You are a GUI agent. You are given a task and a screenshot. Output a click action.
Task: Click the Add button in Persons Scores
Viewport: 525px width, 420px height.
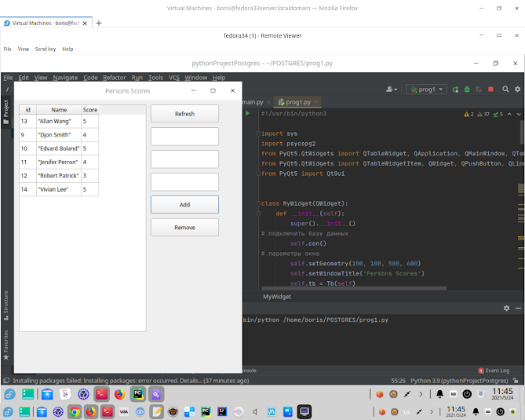pyautogui.click(x=184, y=205)
